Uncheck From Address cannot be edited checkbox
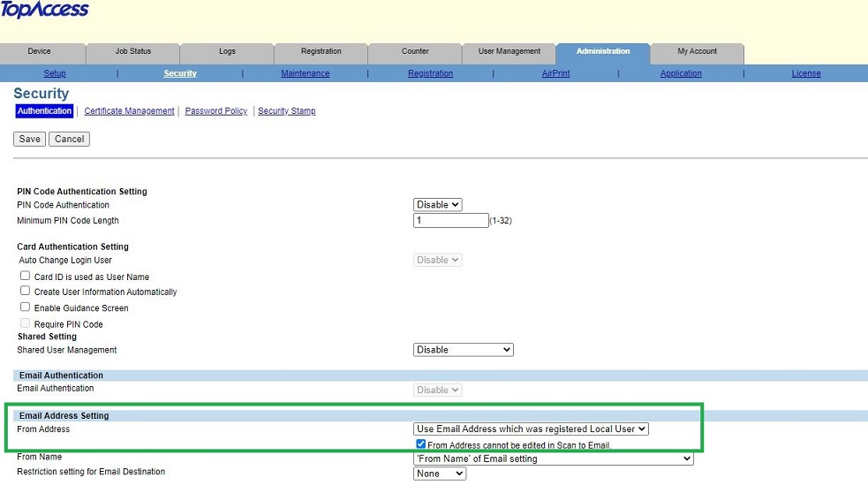This screenshot has width=868, height=493. 421,444
